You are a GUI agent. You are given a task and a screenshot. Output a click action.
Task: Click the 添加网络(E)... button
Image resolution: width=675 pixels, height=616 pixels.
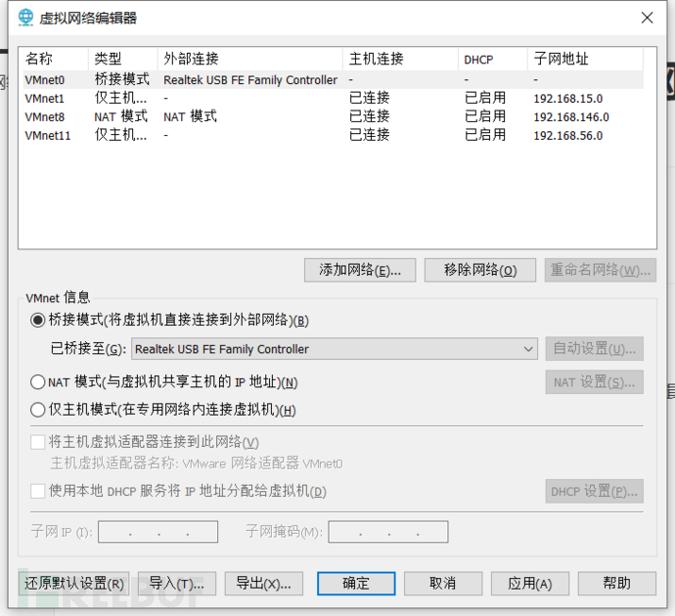pos(360,270)
